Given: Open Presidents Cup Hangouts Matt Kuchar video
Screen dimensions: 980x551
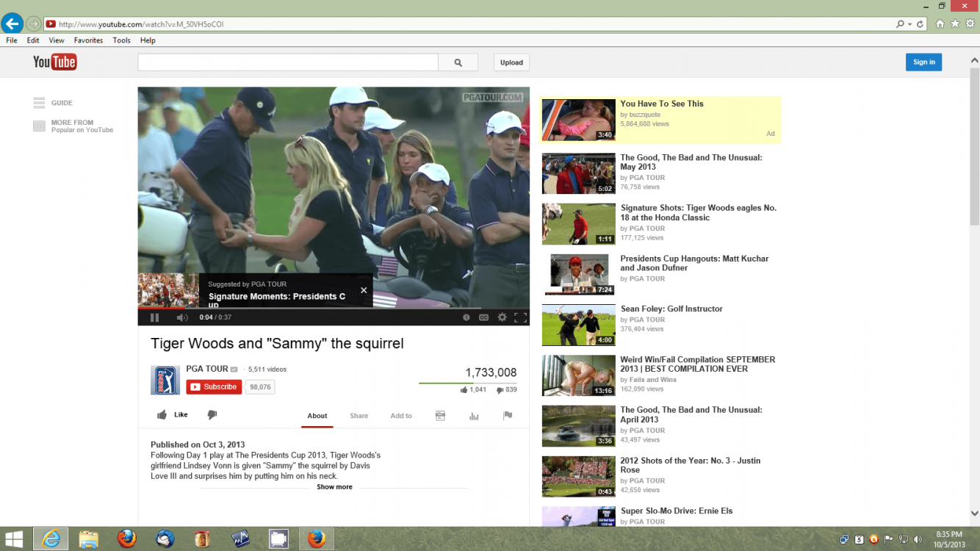Looking at the screenshot, I should [x=694, y=263].
